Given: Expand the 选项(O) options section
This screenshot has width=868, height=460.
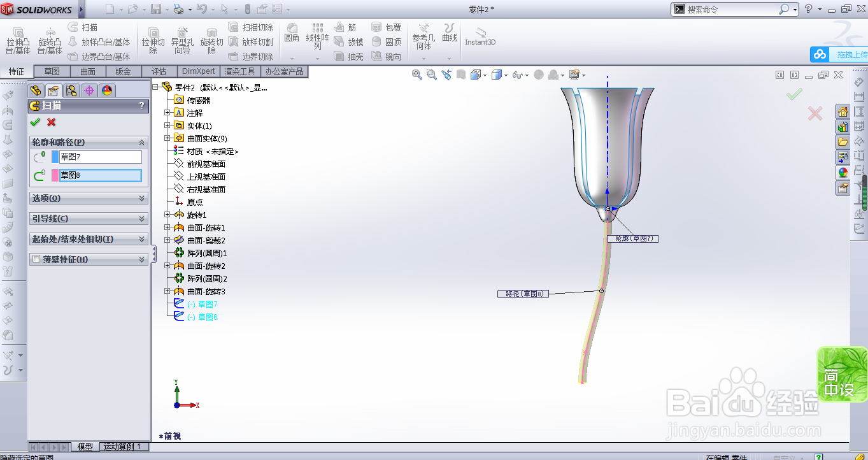Looking at the screenshot, I should pyautogui.click(x=89, y=198).
